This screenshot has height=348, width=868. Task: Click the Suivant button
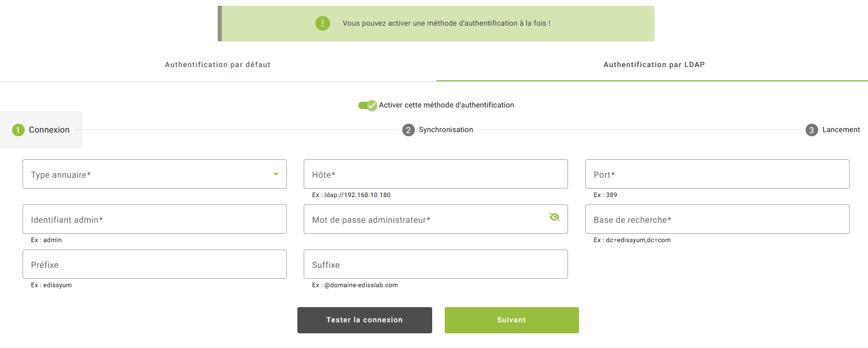click(x=511, y=320)
